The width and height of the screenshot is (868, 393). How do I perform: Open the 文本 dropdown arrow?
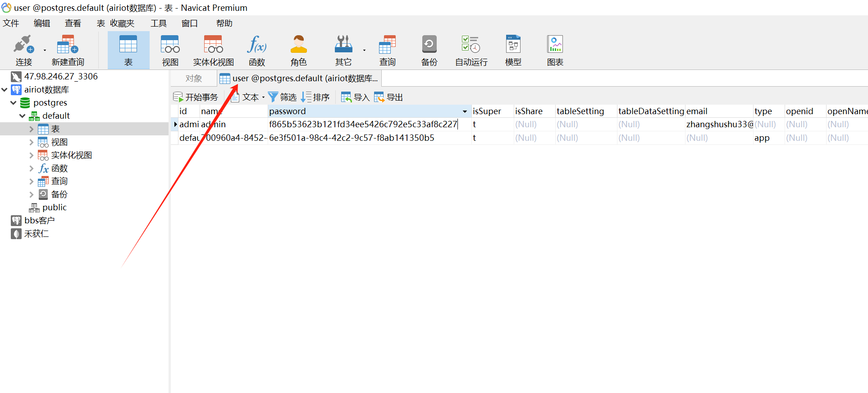coord(263,97)
